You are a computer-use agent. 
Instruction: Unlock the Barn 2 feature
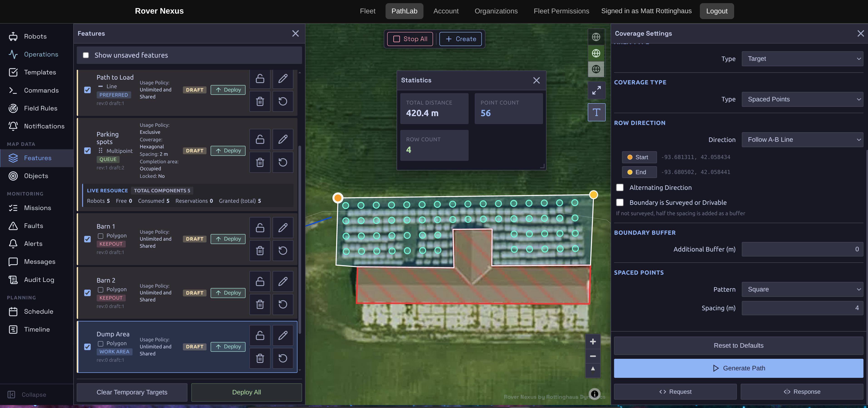click(x=260, y=281)
